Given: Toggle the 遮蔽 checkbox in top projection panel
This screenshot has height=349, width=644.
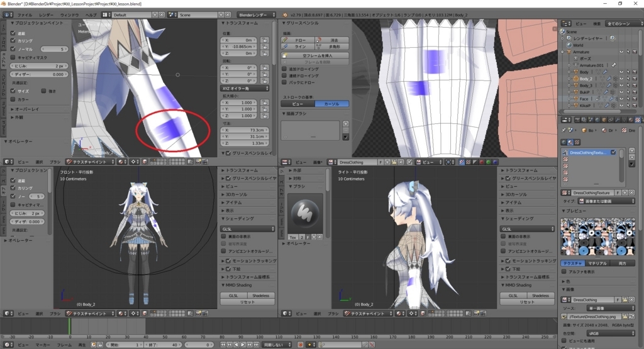Looking at the screenshot, I should pos(13,33).
